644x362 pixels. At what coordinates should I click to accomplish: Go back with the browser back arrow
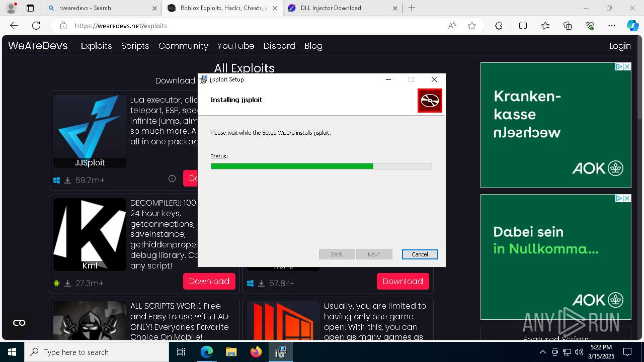14,26
